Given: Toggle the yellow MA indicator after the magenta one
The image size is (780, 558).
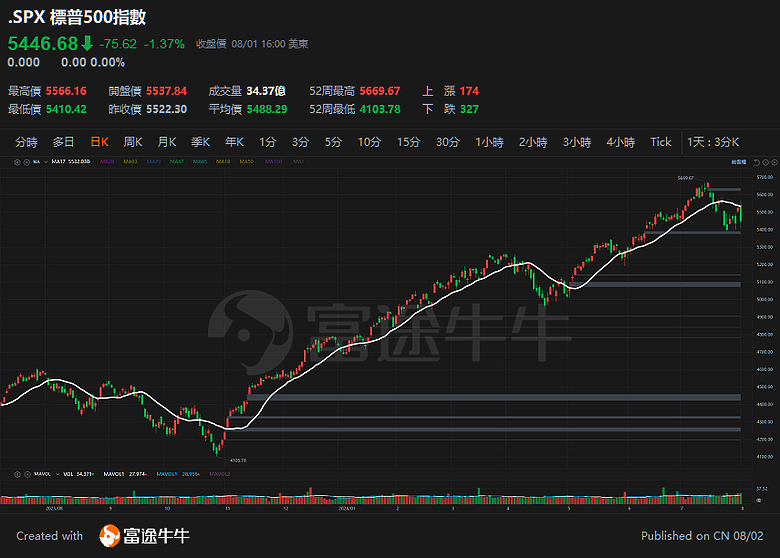Looking at the screenshot, I should [x=130, y=162].
